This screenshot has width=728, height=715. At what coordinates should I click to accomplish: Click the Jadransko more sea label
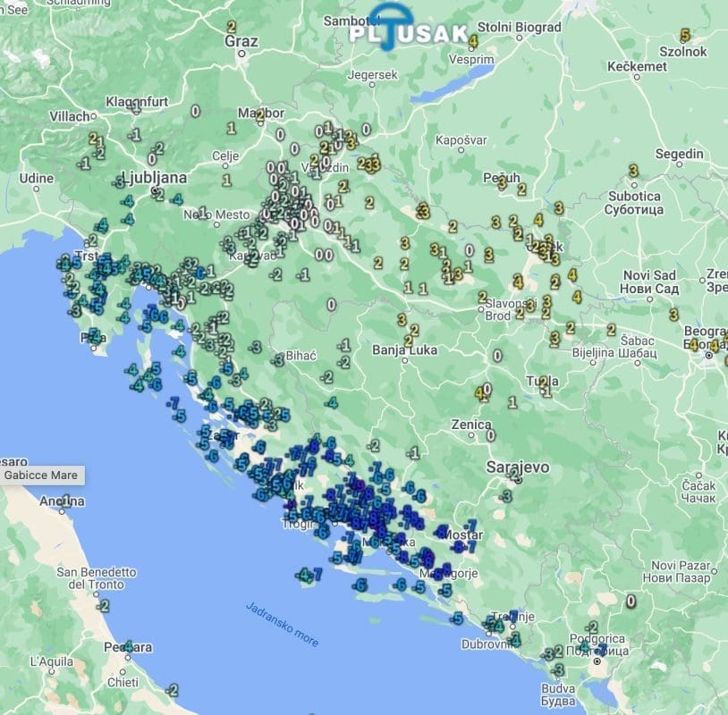[282, 625]
